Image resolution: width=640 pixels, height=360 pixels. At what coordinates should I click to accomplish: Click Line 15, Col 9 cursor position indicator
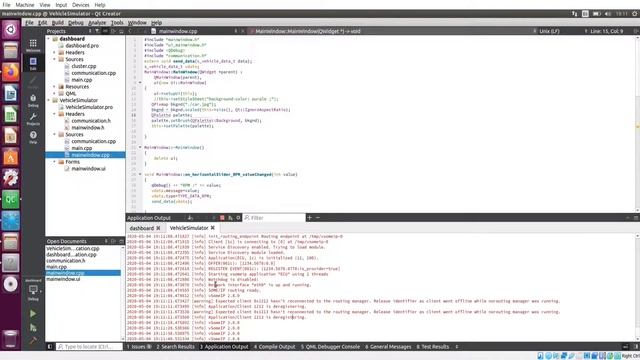[607, 31]
